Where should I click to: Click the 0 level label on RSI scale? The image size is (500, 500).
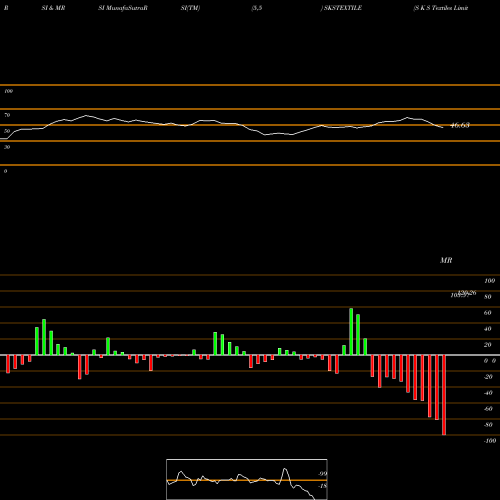(x=5, y=171)
